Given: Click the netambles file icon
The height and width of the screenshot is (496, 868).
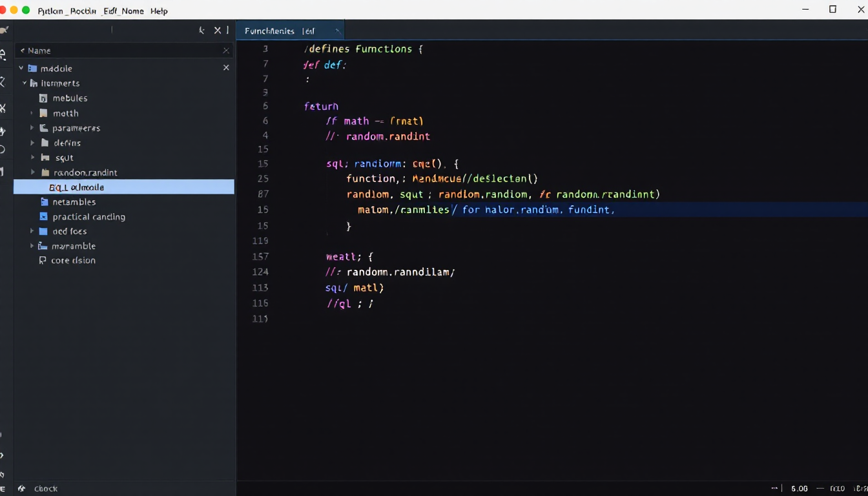Looking at the screenshot, I should [45, 202].
